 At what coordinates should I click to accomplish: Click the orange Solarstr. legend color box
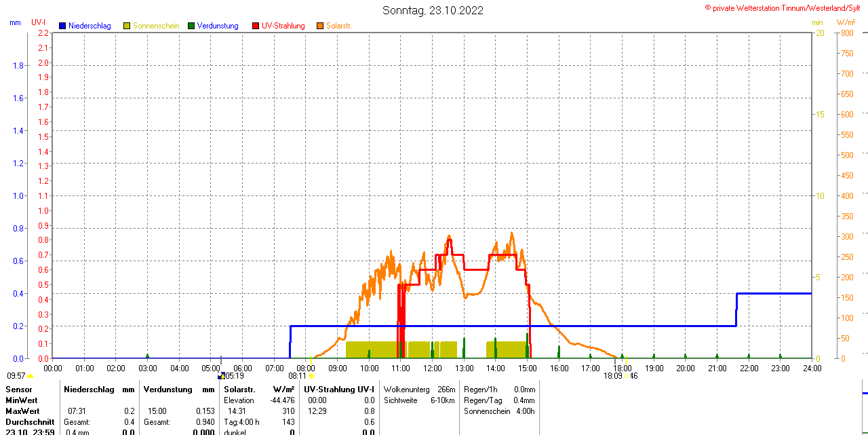click(x=320, y=26)
